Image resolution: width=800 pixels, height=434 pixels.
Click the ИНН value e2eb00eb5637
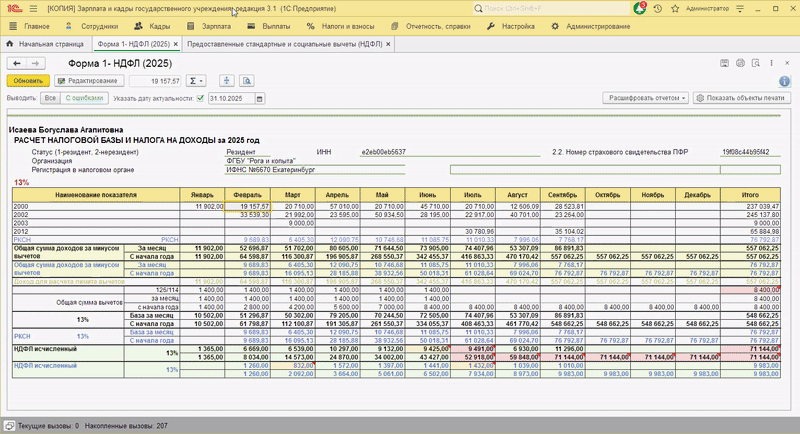(x=384, y=152)
